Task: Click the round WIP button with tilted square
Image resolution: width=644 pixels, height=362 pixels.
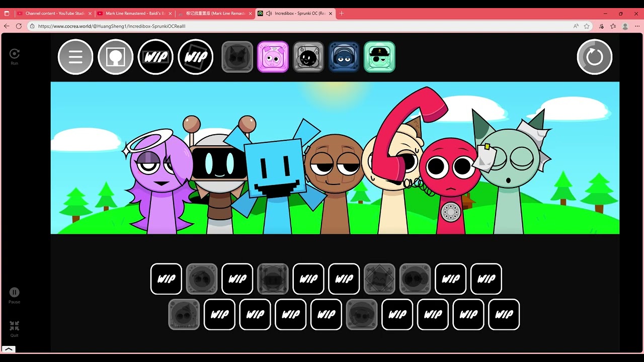Action: point(196,57)
